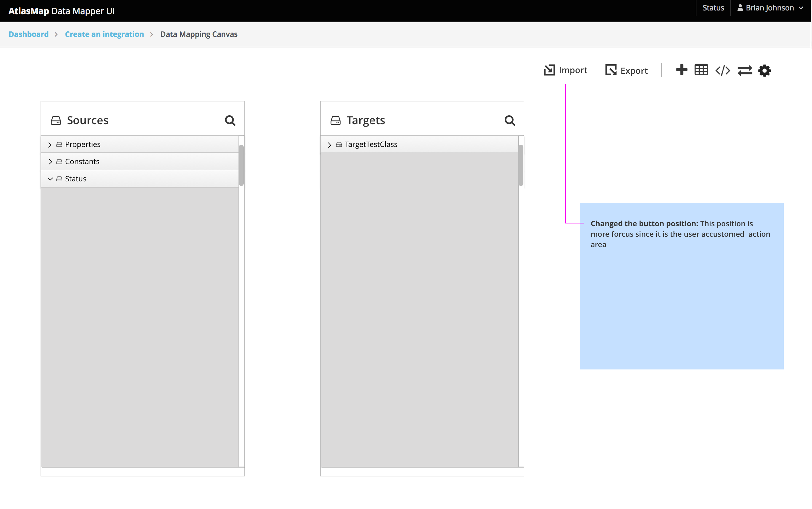Image resolution: width=812 pixels, height=509 pixels.
Task: Select Status in the top menu bar
Action: [x=713, y=7]
